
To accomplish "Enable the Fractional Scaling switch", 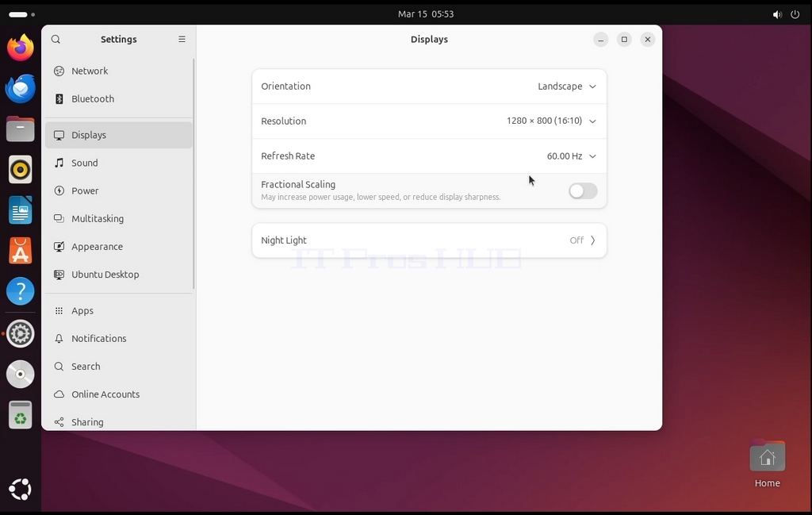I will click(x=583, y=190).
